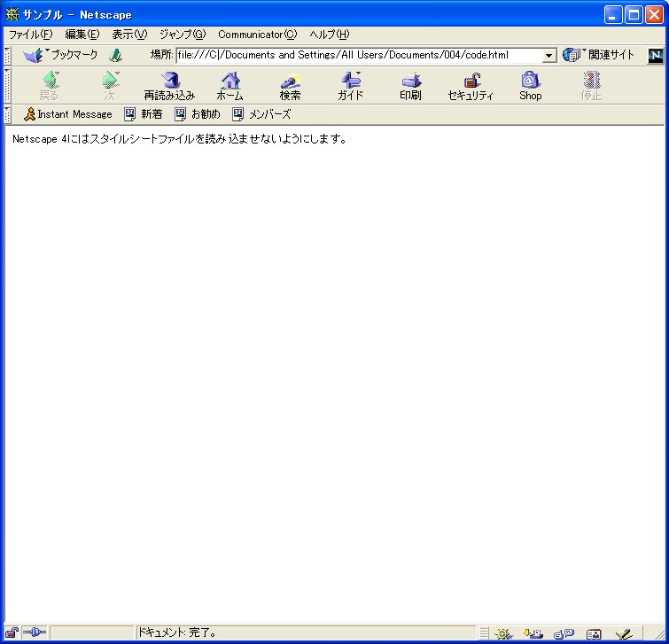Screen dimensions: 669x644
Task: Open Security (セキュリティ) padlock icon
Action: click(471, 81)
